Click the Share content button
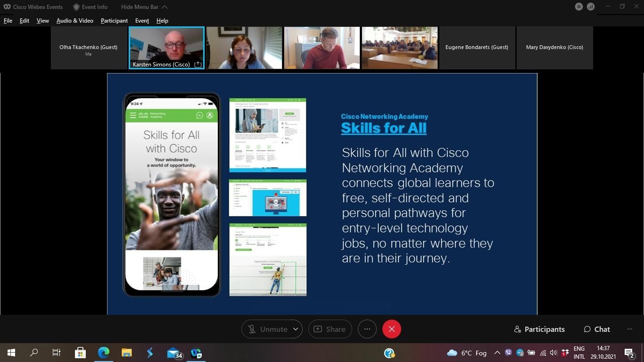This screenshot has width=644, height=362. click(330, 329)
